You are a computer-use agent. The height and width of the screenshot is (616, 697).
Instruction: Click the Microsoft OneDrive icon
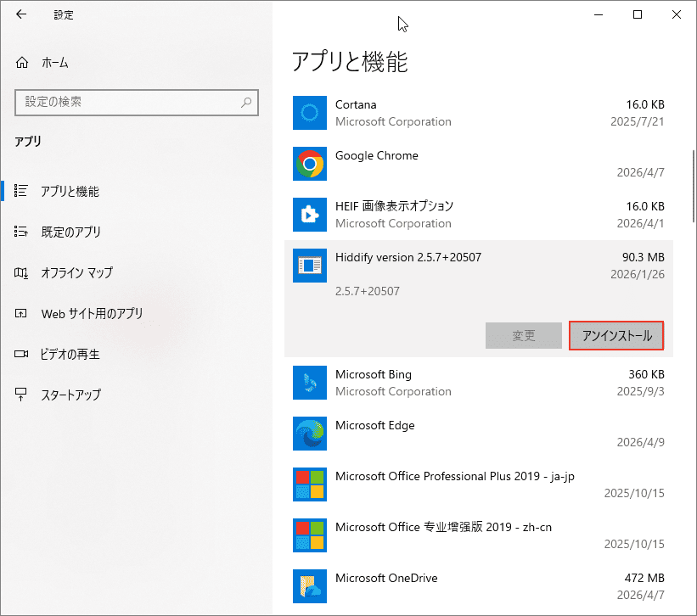coord(309,586)
